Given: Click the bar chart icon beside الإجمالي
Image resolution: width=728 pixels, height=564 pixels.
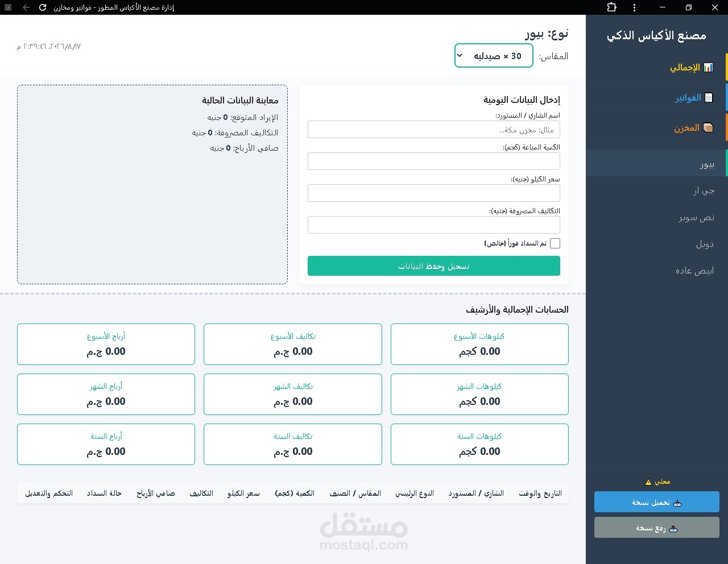Looking at the screenshot, I should pos(708,68).
